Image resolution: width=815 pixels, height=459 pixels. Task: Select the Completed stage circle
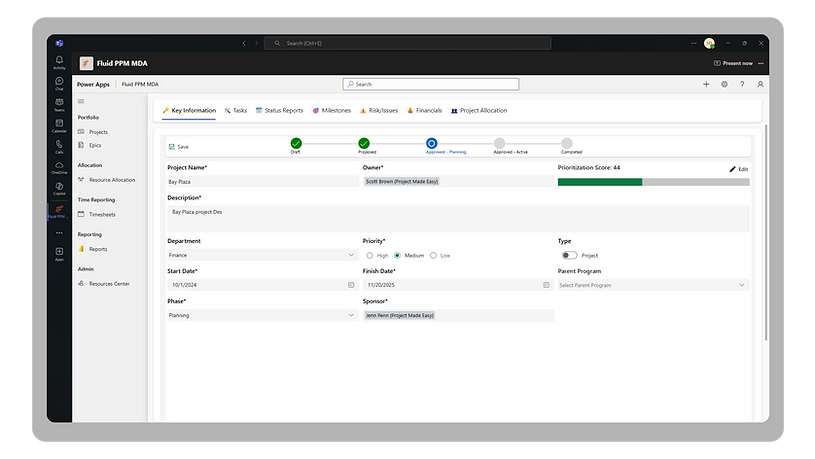(x=567, y=143)
